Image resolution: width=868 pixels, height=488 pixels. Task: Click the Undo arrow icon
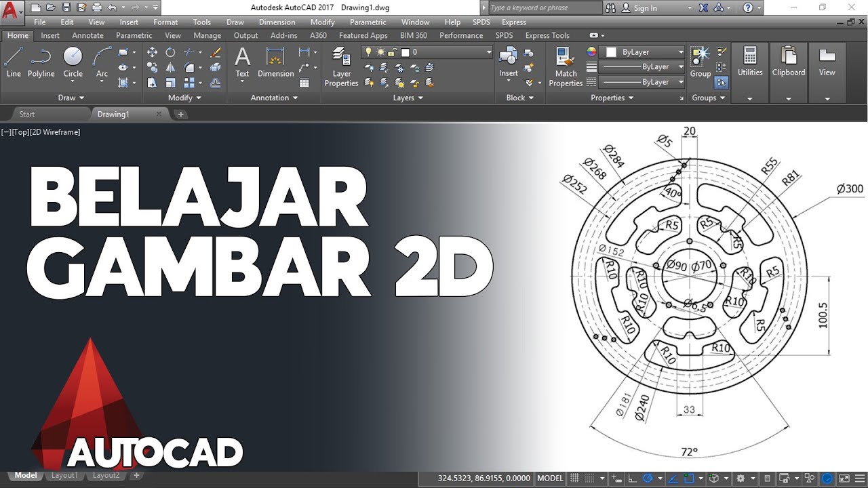[x=112, y=7]
